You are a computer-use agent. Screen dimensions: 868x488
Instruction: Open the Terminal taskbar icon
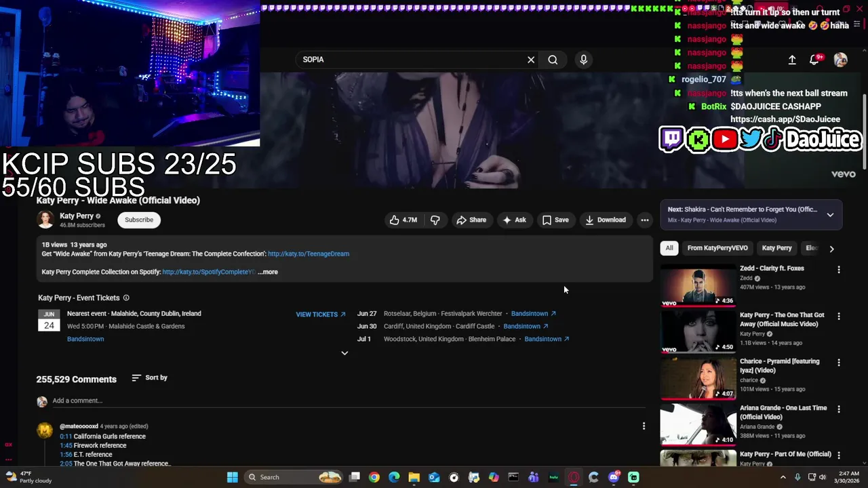pos(513,477)
